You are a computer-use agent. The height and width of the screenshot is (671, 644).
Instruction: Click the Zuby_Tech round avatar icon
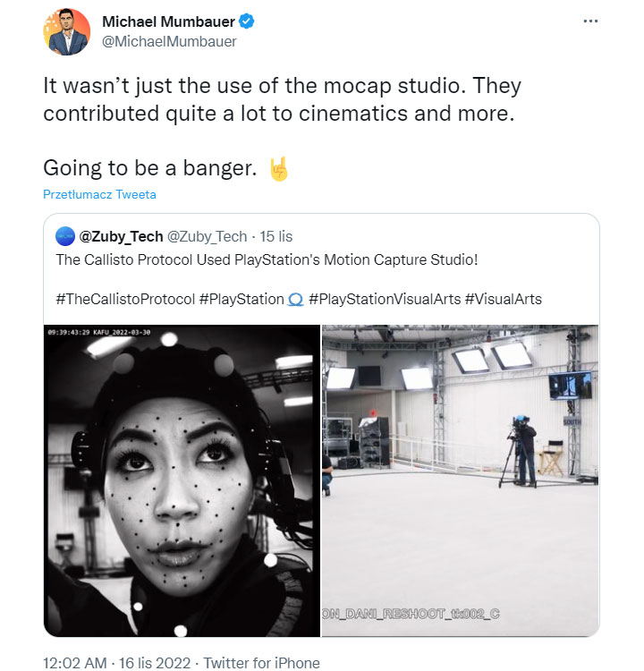tap(65, 237)
